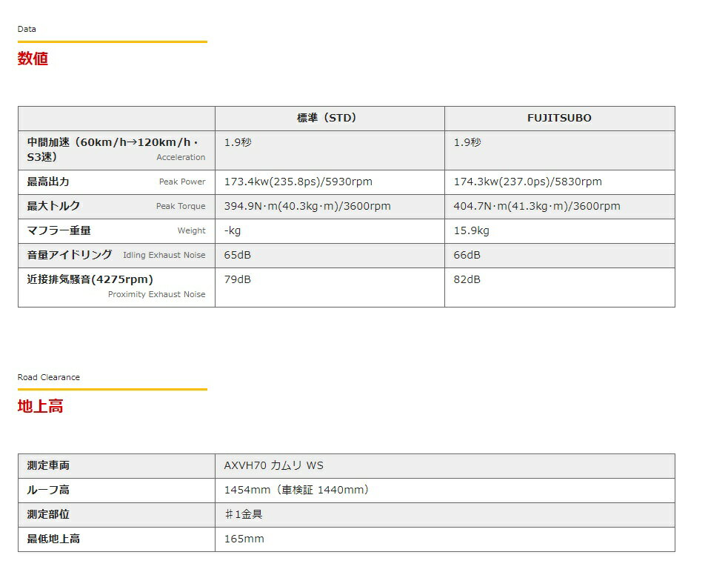Screen dimensions: 728x575
Task: Click the 82dB proximity noise value
Action: tap(467, 279)
